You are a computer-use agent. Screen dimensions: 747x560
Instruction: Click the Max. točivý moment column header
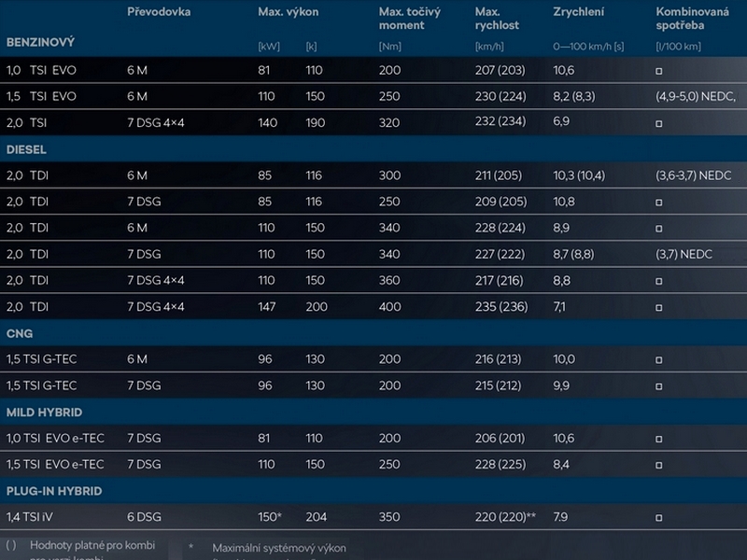410,19
